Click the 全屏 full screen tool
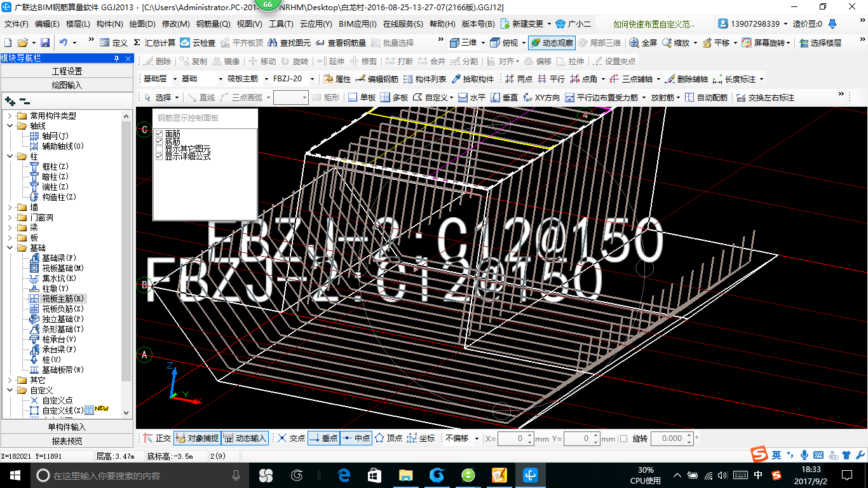 point(643,43)
